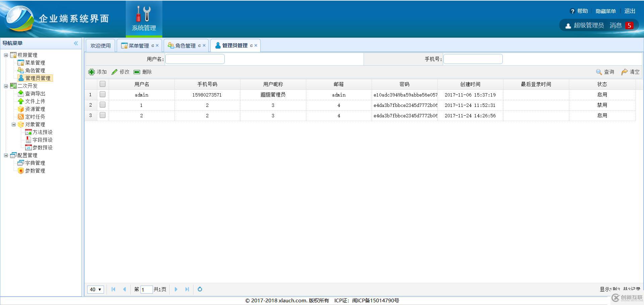The width and height of the screenshot is (644, 305).
Task: Click the 用户名 input field
Action: pos(195,59)
